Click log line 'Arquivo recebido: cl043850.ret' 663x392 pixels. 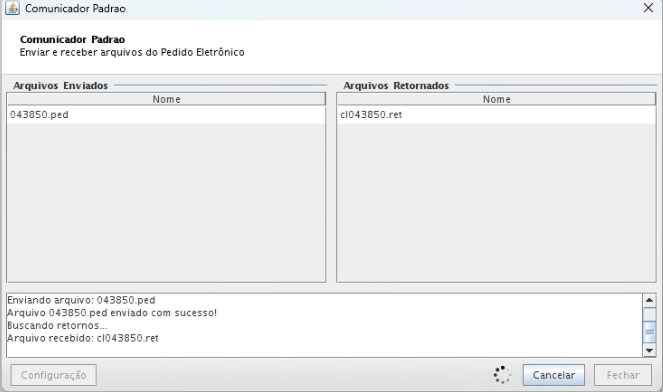point(83,338)
